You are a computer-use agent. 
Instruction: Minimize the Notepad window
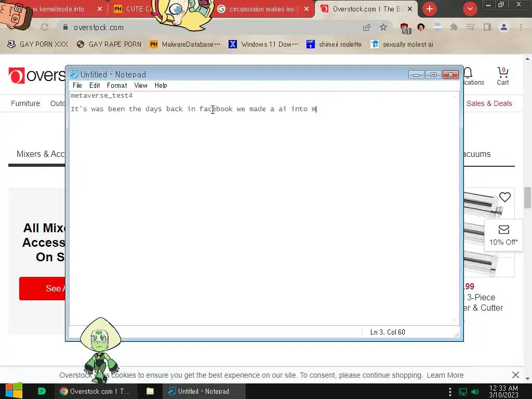click(x=416, y=75)
